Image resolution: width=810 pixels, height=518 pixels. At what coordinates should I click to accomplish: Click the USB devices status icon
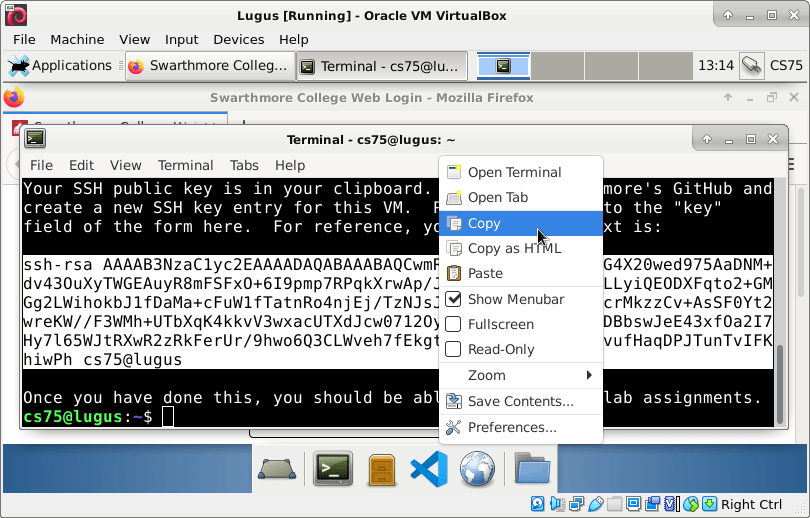point(596,504)
